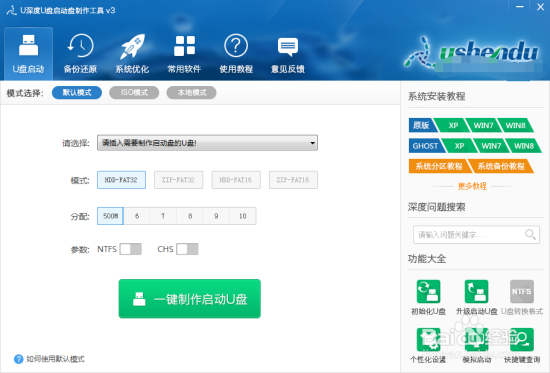Click the 原版 blue label

(422, 125)
